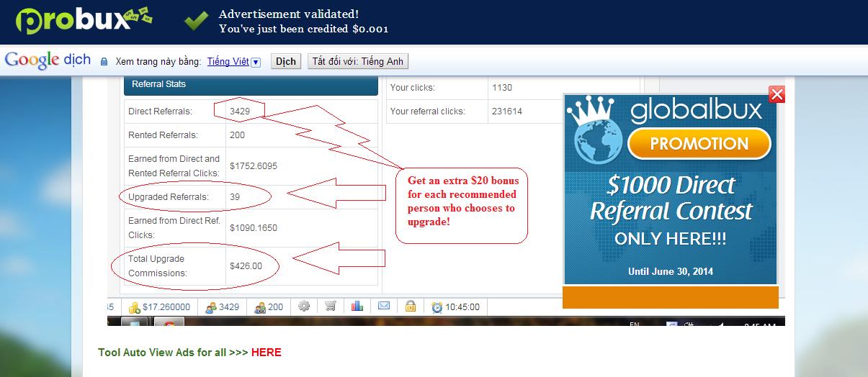Close the globalbux promotion ad
The height and width of the screenshot is (377, 868).
tap(777, 94)
